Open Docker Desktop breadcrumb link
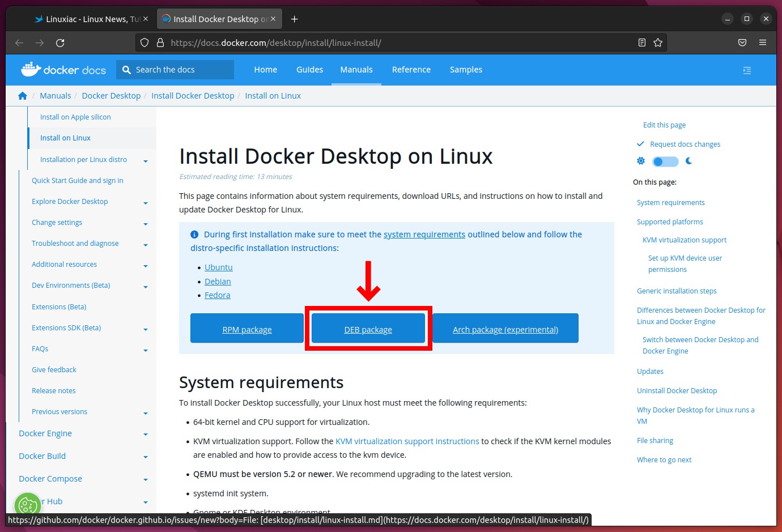 click(x=111, y=96)
